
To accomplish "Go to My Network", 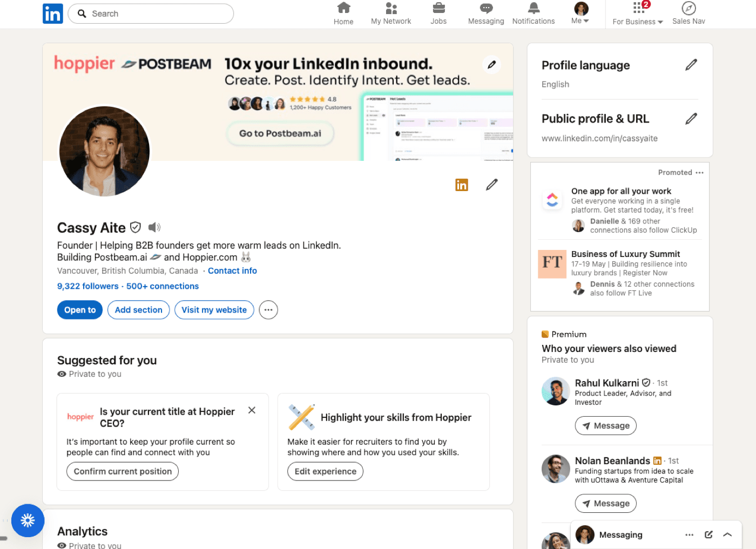I will coord(391,14).
